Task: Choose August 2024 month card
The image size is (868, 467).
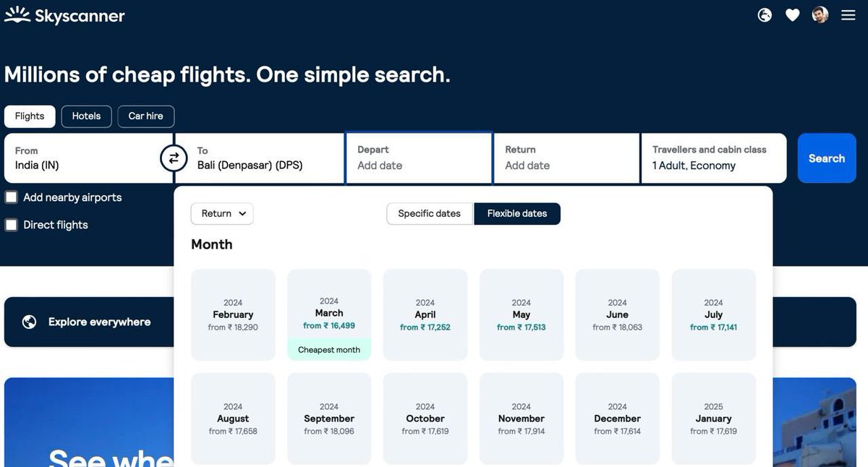Action: coord(233,419)
